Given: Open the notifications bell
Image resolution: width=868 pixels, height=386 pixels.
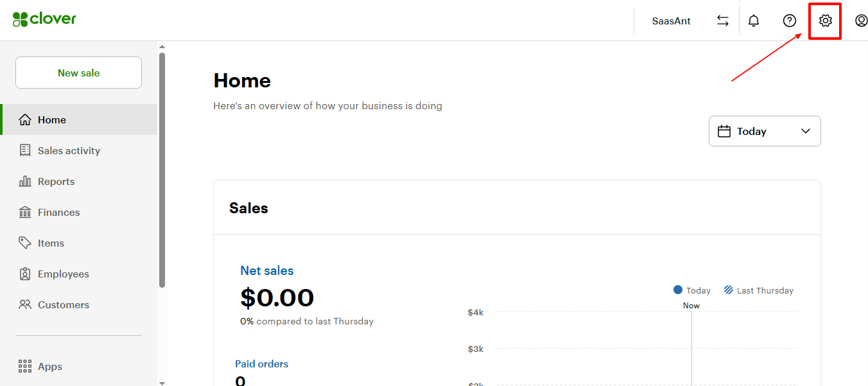Looking at the screenshot, I should point(754,21).
